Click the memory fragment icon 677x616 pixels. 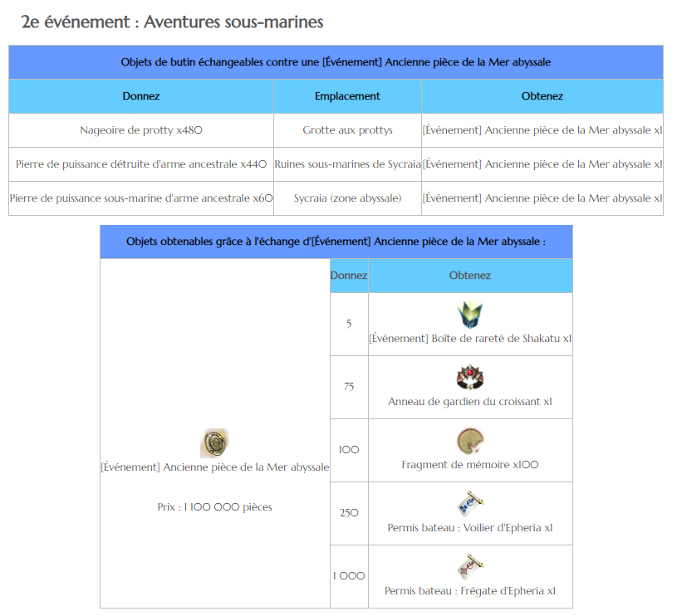coord(470,441)
